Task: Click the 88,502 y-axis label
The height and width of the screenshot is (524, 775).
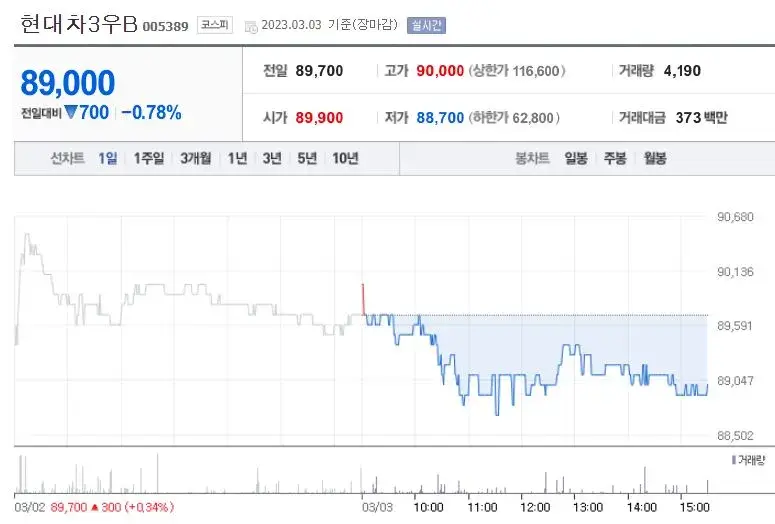Action: [735, 436]
